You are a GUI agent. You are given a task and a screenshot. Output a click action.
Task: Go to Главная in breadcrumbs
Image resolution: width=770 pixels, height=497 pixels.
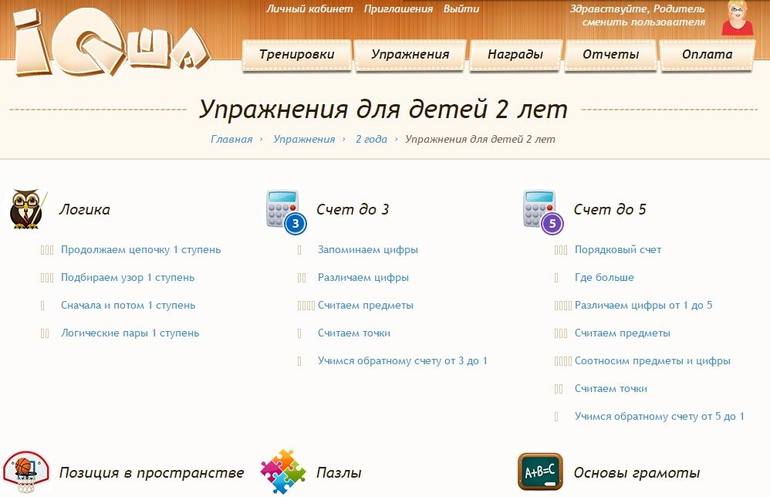pyautogui.click(x=231, y=139)
